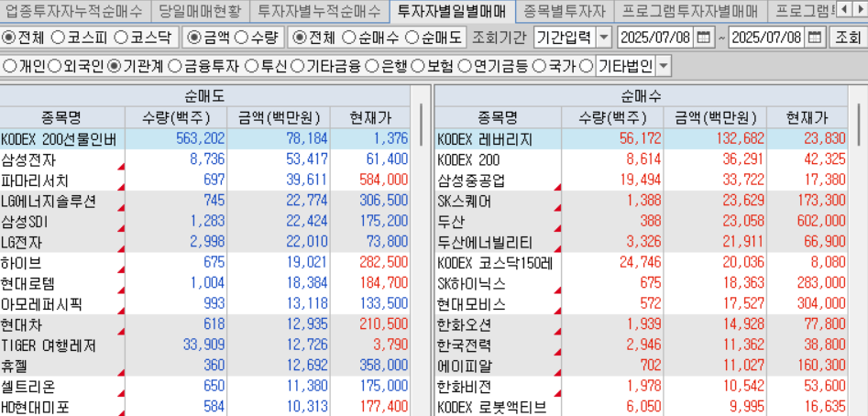Choose 국가 investor type
Image resolution: width=868 pixels, height=416 pixels.
[539, 66]
